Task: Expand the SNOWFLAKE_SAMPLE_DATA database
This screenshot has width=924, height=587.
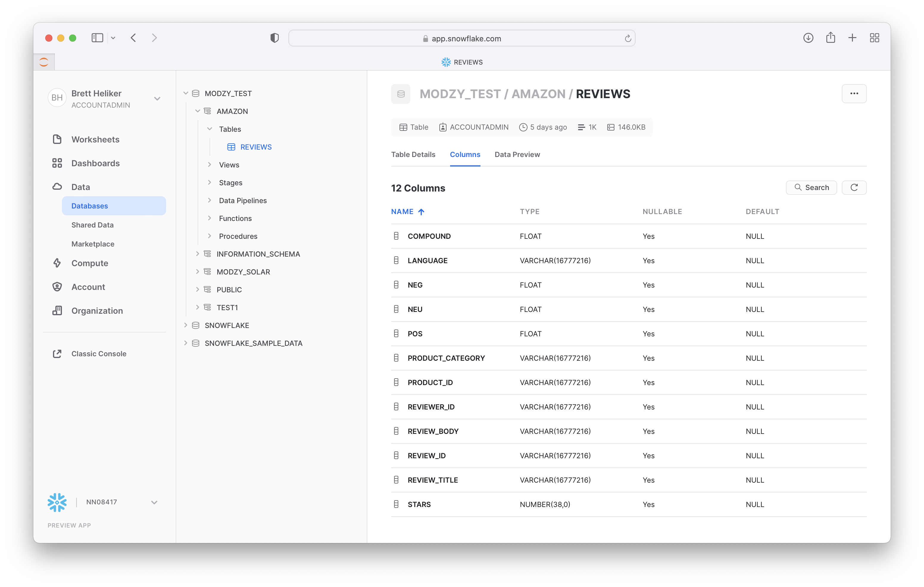Action: click(186, 343)
